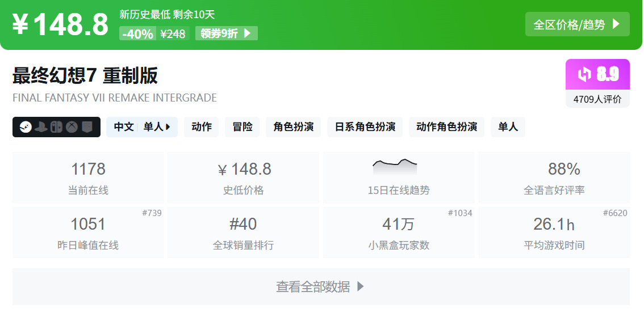Click the 41万 小黑盒玩家数 stat
Screen dimensions: 644x317
coord(399,233)
